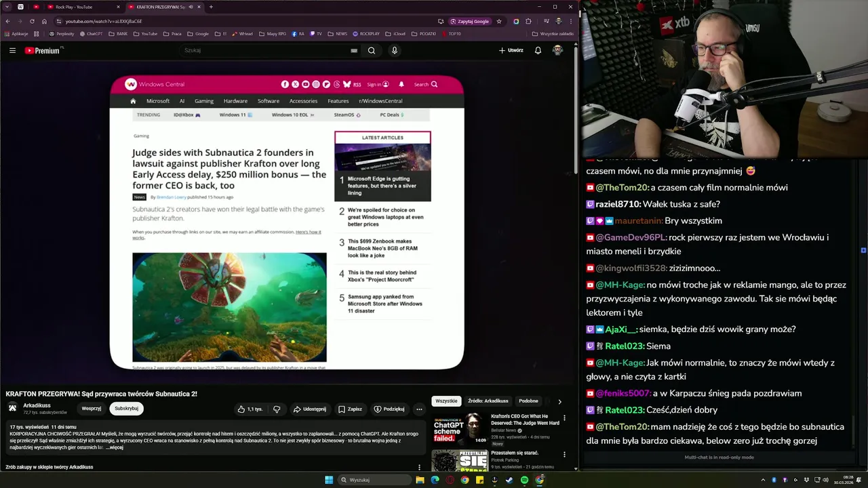Open the Perplexity bookmark
This screenshot has height=488, width=868.
click(62, 33)
